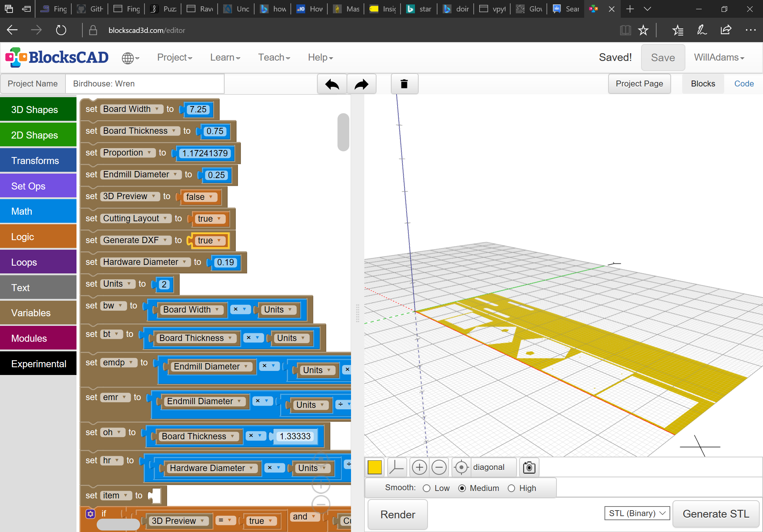This screenshot has width=763, height=532.
Task: Open the WillAdams account menu
Action: 719,57
